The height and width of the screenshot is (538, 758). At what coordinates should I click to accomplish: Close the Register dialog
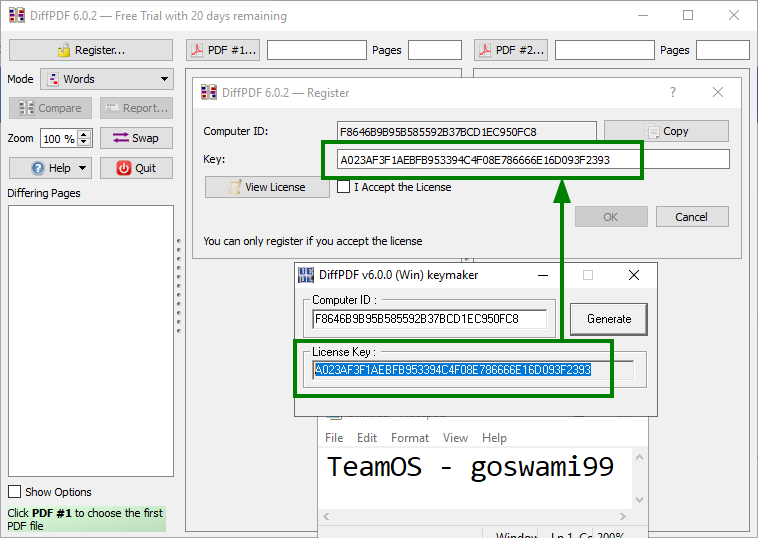(718, 92)
